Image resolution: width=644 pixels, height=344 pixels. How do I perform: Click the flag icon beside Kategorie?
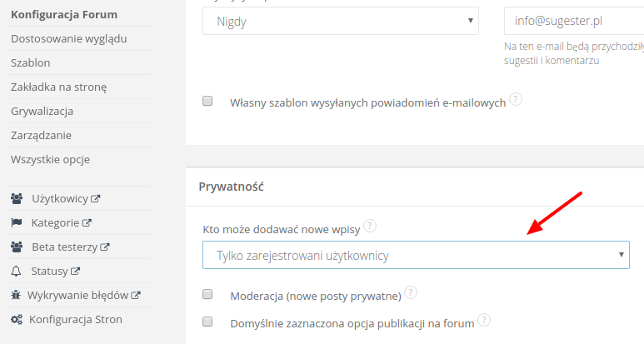[x=17, y=223]
